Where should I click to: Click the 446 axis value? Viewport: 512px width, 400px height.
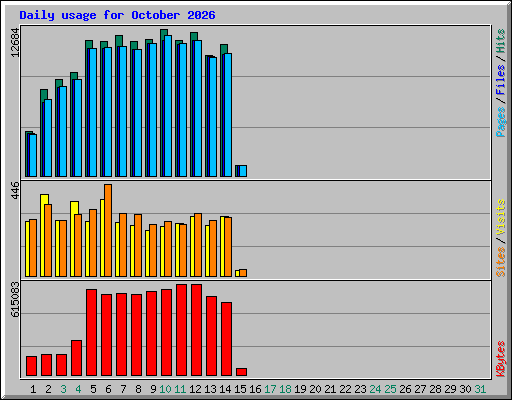(15, 190)
